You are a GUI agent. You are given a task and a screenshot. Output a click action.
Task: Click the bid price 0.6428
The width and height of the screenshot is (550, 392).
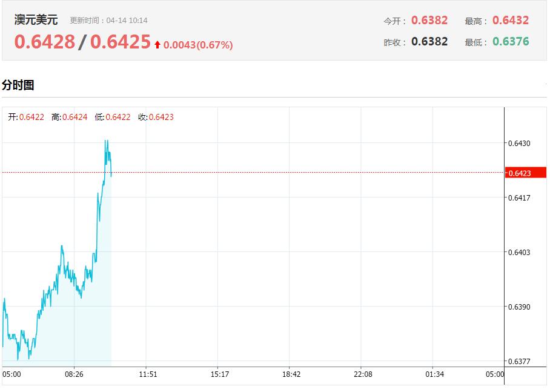(x=45, y=42)
